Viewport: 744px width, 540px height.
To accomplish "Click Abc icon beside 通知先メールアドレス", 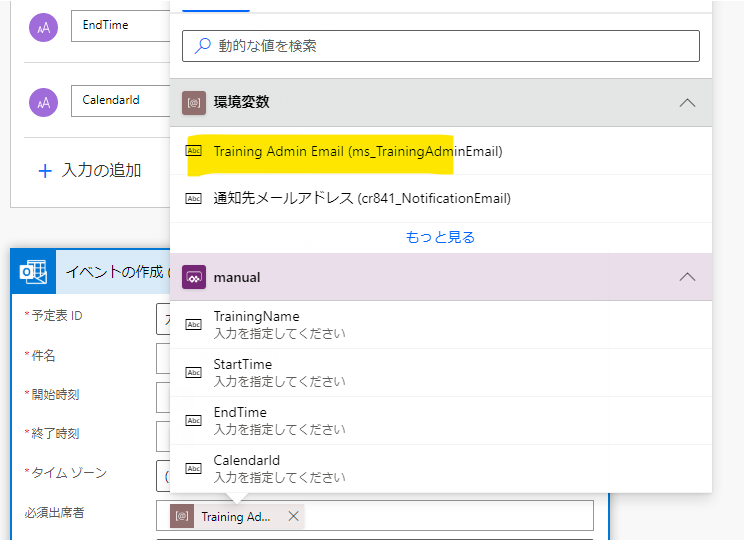I will tap(194, 198).
